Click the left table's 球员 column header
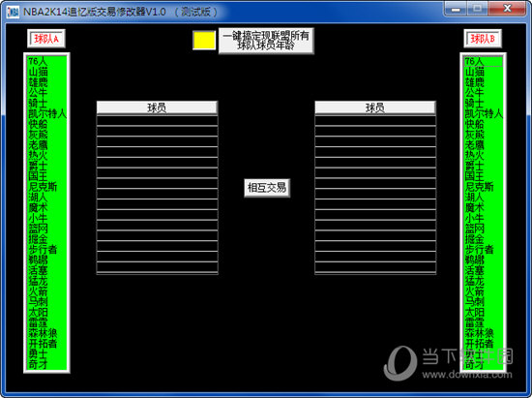This screenshot has height=398, width=532. coord(157,107)
